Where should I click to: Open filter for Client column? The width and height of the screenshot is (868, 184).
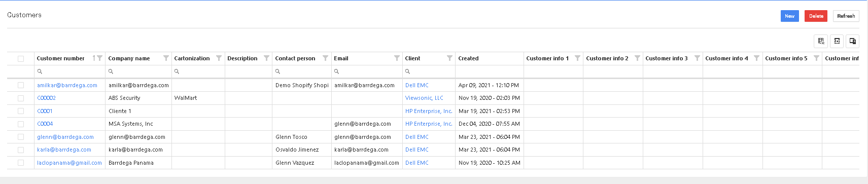click(x=449, y=58)
